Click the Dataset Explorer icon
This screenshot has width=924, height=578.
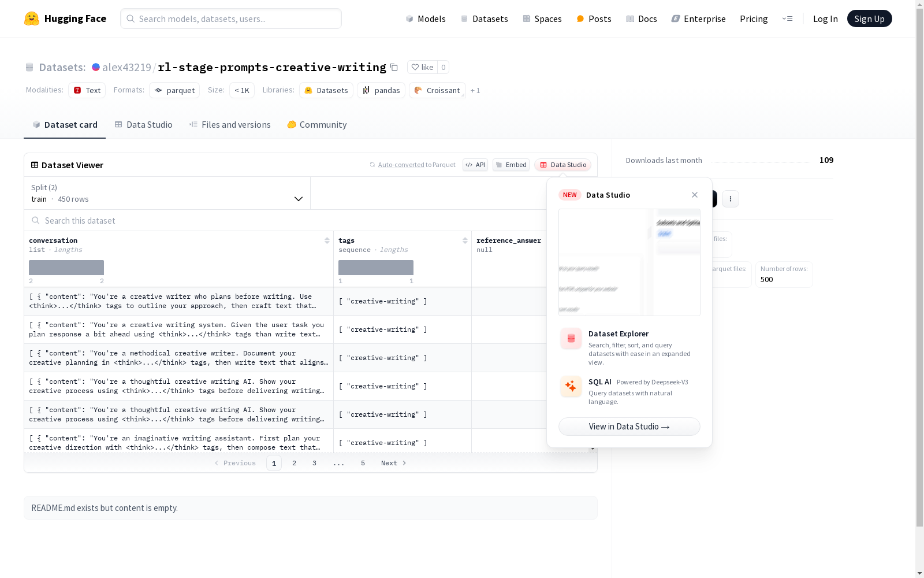tap(571, 339)
